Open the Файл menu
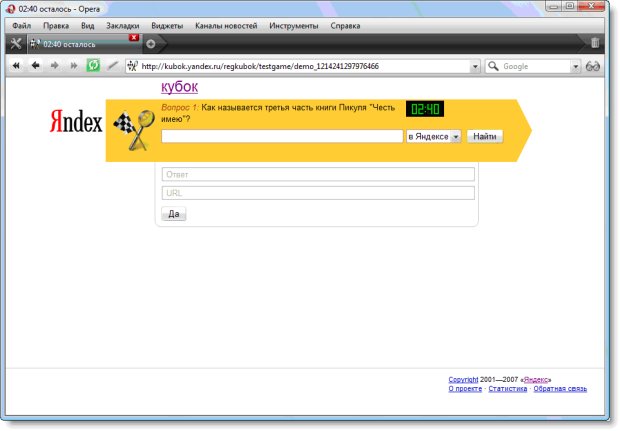This screenshot has height=431, width=620. tap(21, 26)
